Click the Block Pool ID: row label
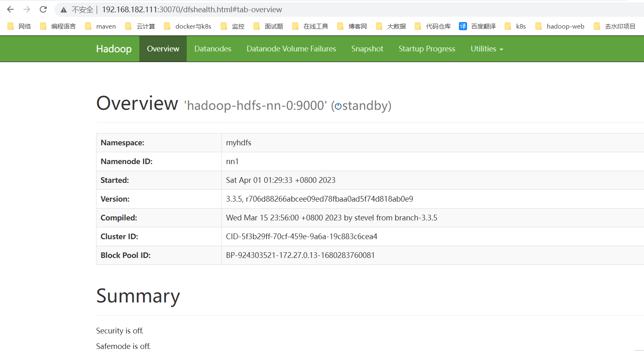Screen dimensions: 644x351 (x=125, y=255)
